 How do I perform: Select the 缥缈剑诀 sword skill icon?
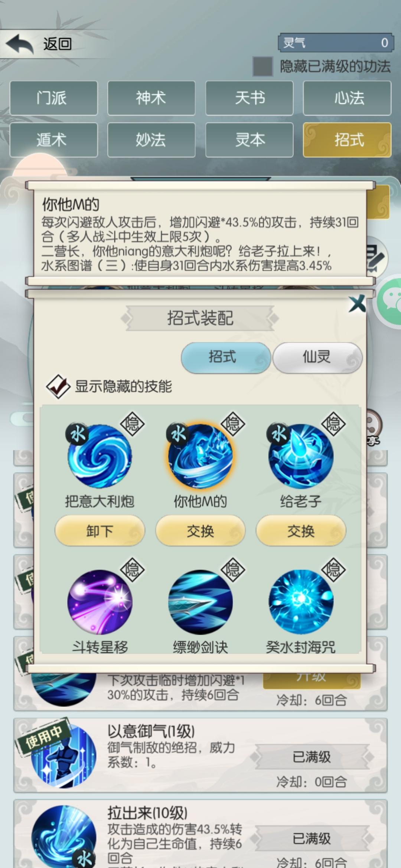pyautogui.click(x=200, y=602)
